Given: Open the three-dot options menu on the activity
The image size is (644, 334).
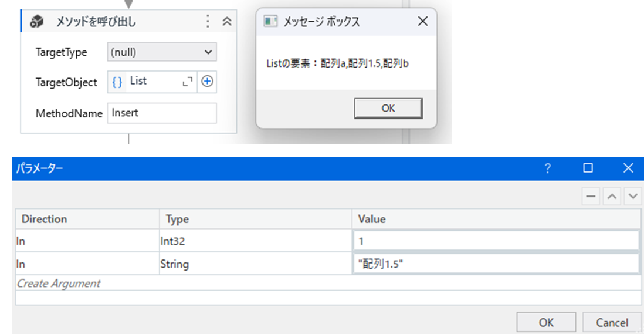Looking at the screenshot, I should [x=207, y=22].
